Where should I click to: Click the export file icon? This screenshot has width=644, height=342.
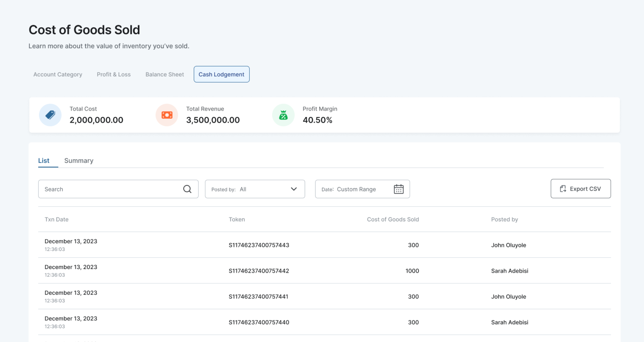pos(562,189)
